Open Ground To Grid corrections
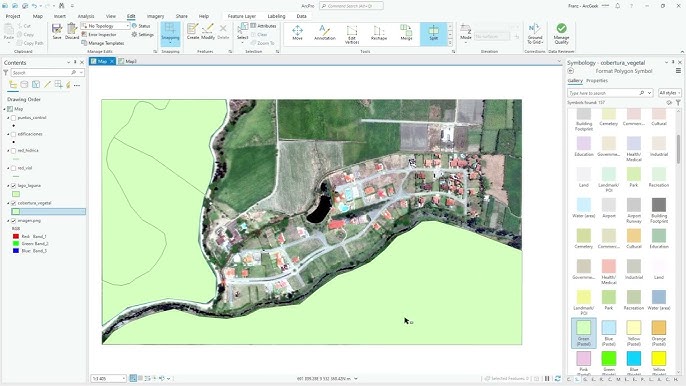The height and width of the screenshot is (386, 686). click(x=535, y=34)
